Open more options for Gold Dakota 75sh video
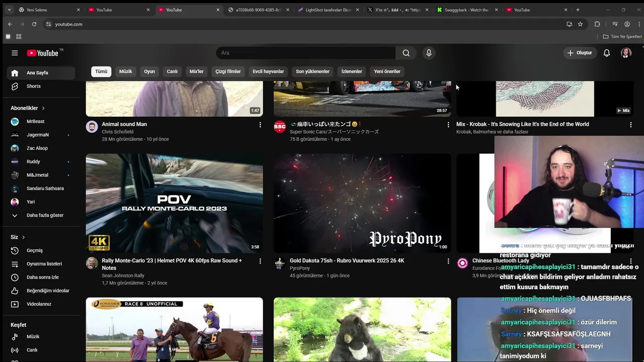 (448, 261)
